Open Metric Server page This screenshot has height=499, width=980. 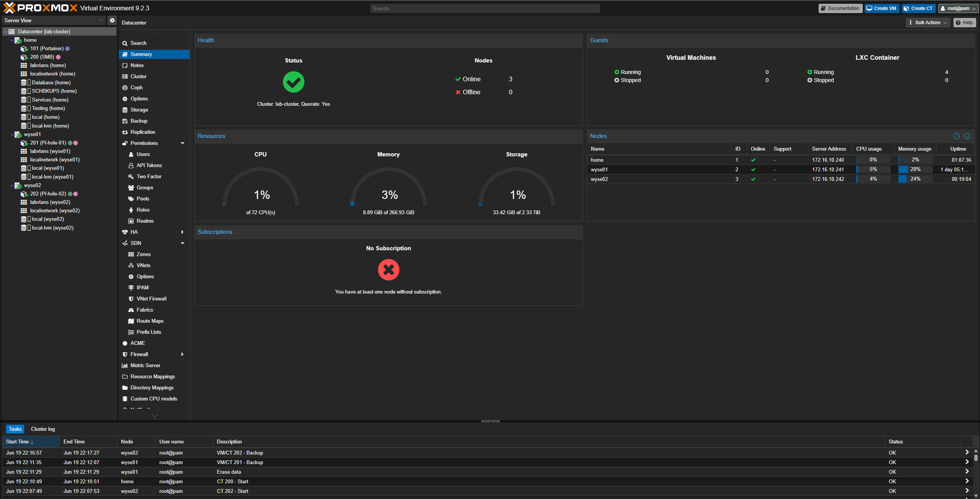pyautogui.click(x=145, y=365)
